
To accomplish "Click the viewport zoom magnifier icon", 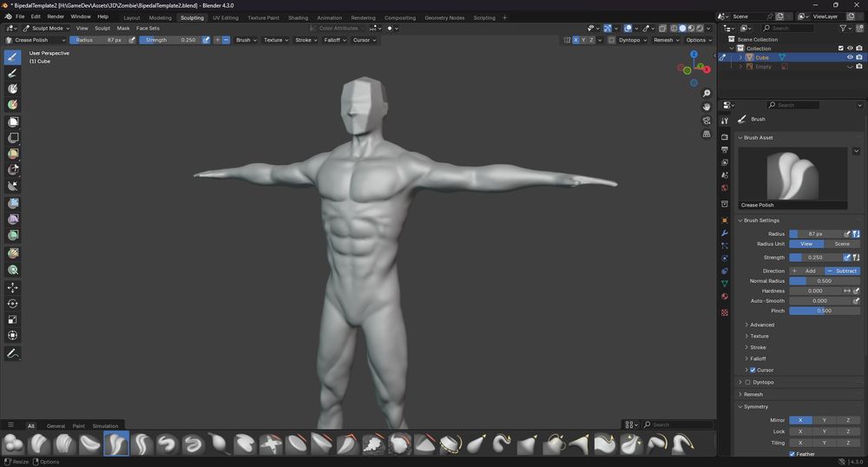I will [x=707, y=93].
